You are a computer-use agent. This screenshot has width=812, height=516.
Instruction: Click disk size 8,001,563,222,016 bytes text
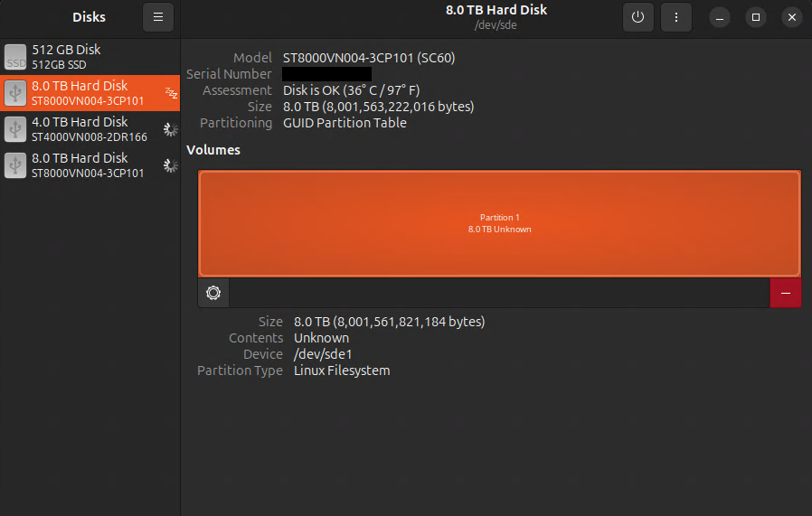tap(379, 107)
